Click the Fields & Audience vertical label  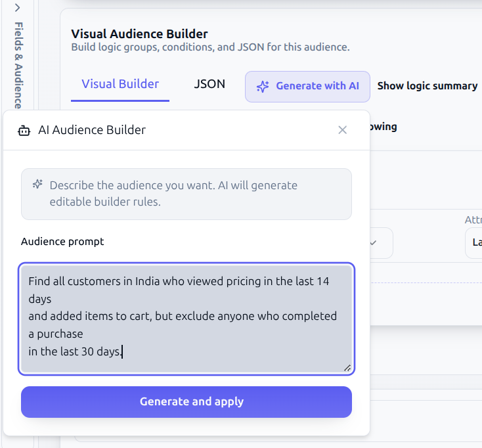point(18,65)
